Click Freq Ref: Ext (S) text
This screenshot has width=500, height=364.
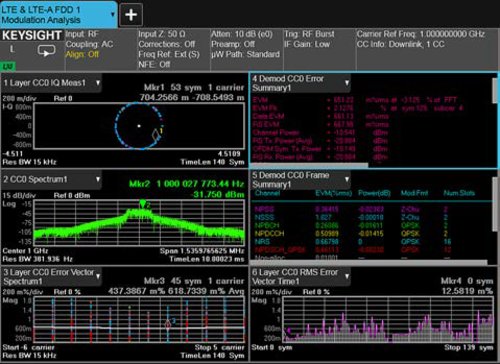tap(169, 54)
